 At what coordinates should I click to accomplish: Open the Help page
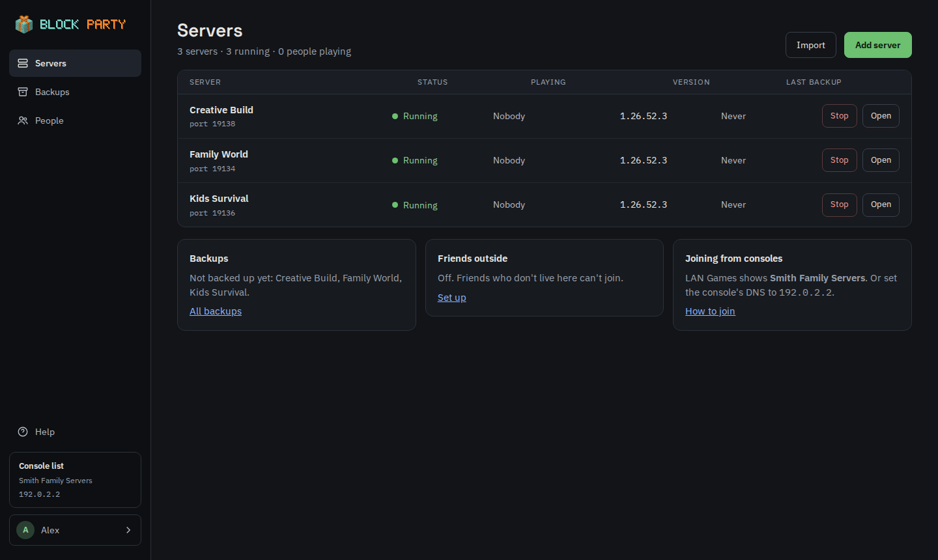(x=75, y=432)
